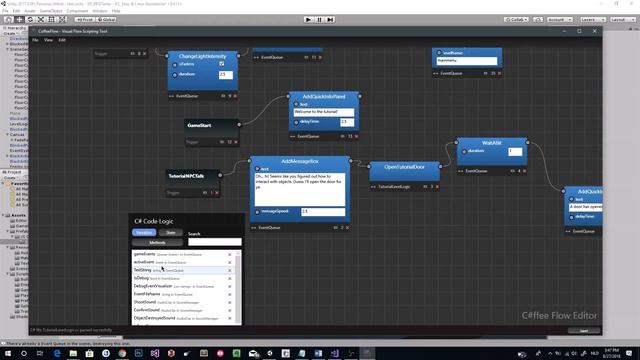Select Unity's Scale tool
The image size is (640, 360).
pyautogui.click(x=41, y=20)
